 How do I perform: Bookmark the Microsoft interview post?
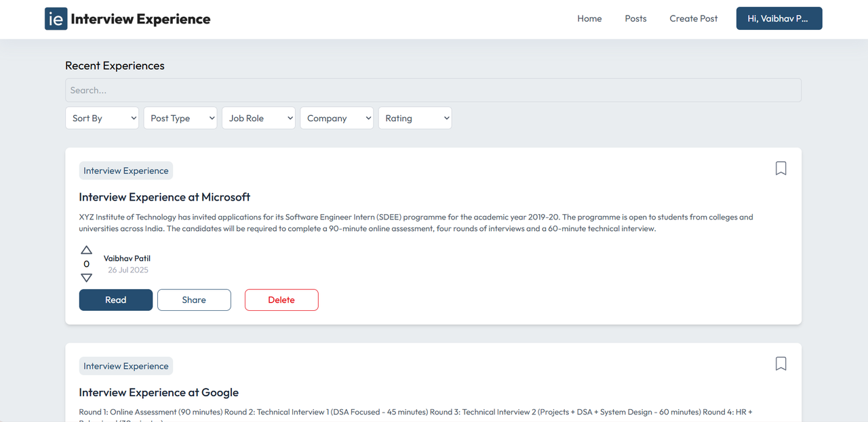(781, 168)
